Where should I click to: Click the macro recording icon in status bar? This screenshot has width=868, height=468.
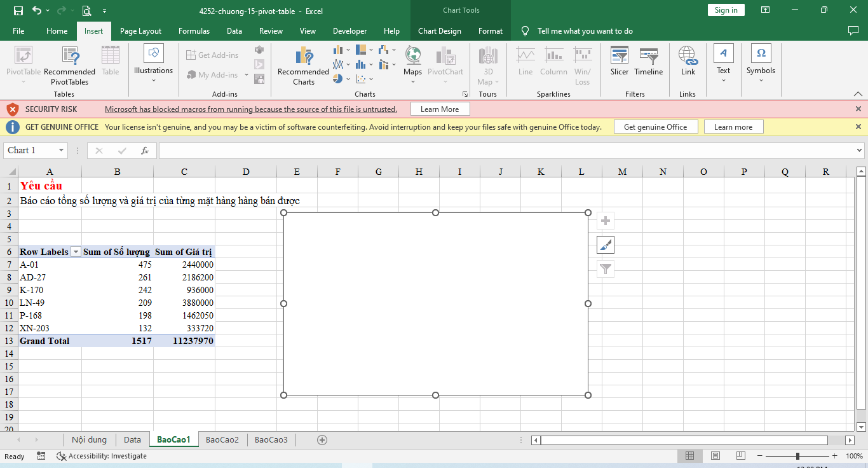(x=41, y=456)
